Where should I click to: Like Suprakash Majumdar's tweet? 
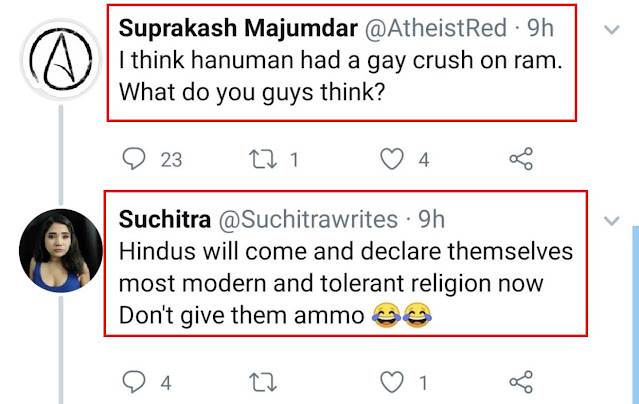pyautogui.click(x=395, y=158)
